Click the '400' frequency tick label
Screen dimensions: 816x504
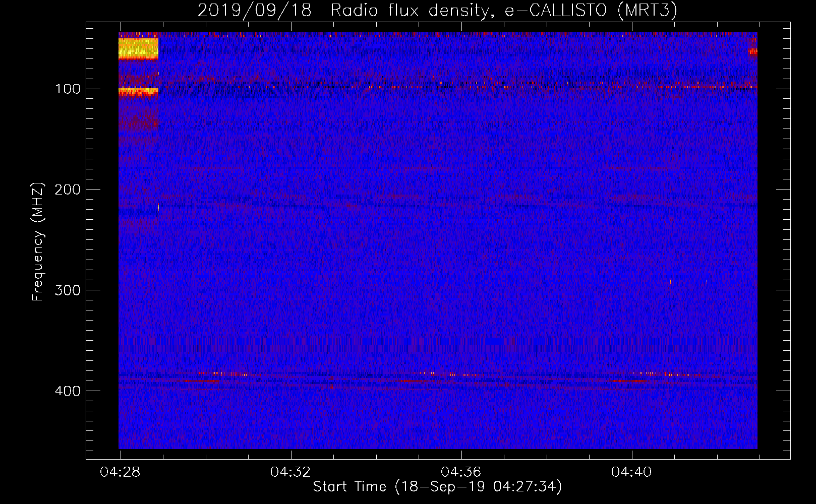click(69, 391)
